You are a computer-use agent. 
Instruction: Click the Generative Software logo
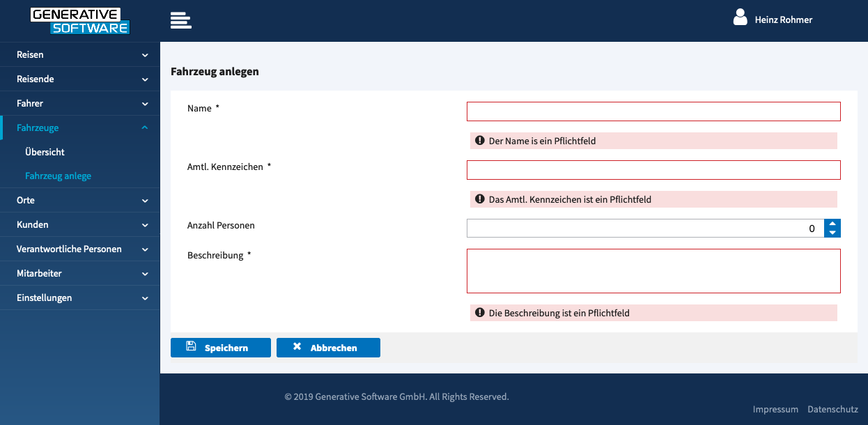[80, 21]
